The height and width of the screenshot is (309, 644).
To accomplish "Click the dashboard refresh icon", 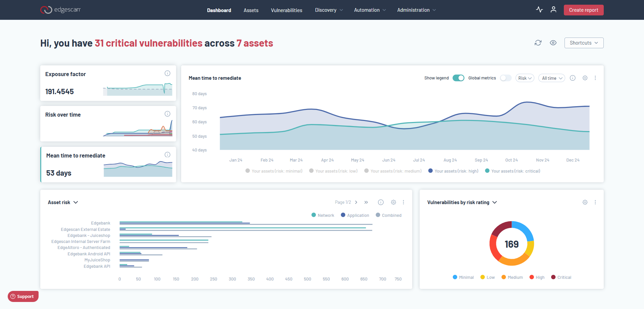I will (x=538, y=43).
